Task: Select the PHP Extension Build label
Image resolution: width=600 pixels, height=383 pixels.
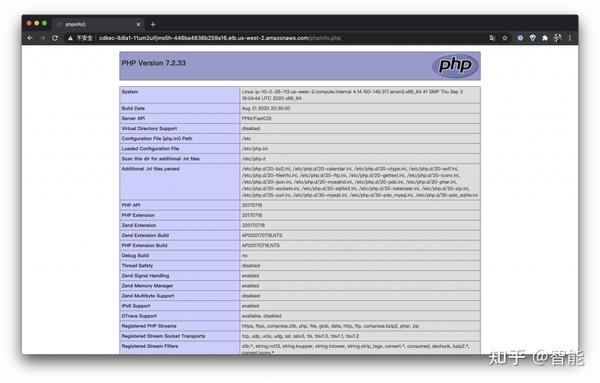Action: point(145,245)
